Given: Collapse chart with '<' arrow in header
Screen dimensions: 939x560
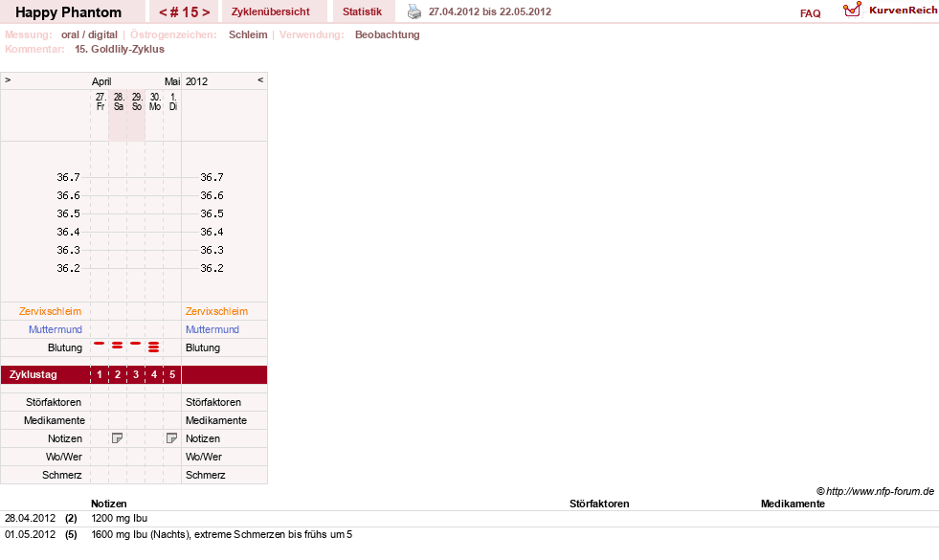Looking at the screenshot, I should [260, 79].
